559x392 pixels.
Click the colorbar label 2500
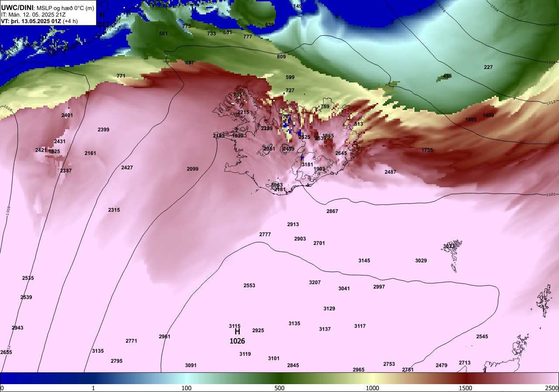[552, 388]
